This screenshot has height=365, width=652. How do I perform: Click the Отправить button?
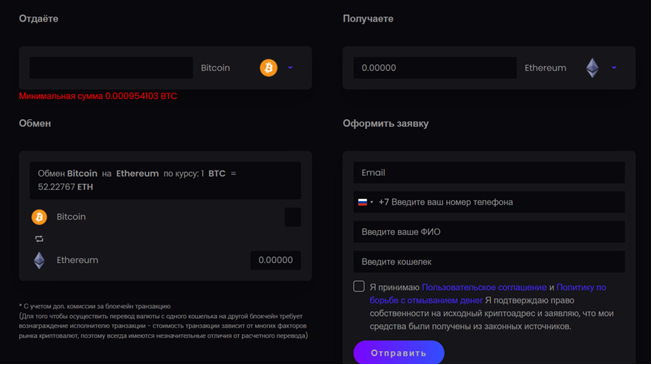(399, 353)
